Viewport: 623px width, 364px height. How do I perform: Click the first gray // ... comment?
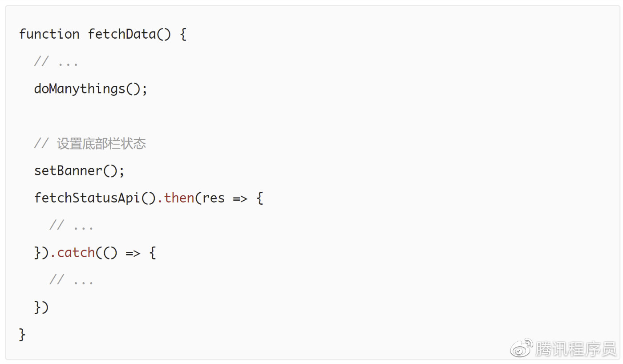[57, 62]
